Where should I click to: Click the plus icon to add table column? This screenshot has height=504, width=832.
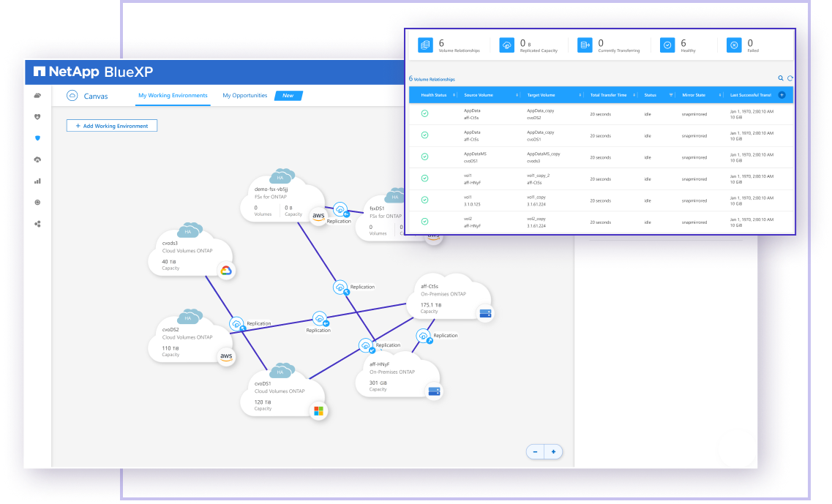tap(782, 95)
